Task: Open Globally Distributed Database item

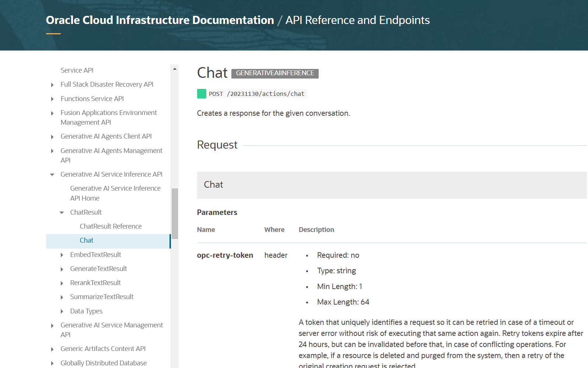Action: click(x=104, y=363)
